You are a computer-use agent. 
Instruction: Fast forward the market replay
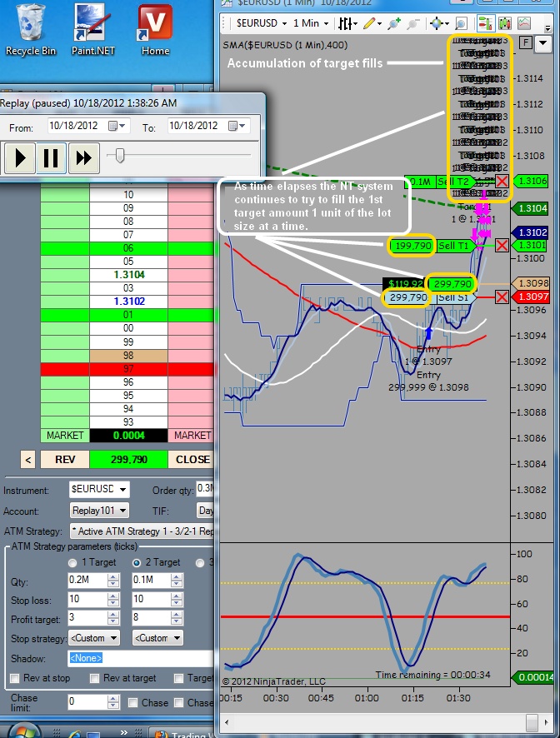84,158
